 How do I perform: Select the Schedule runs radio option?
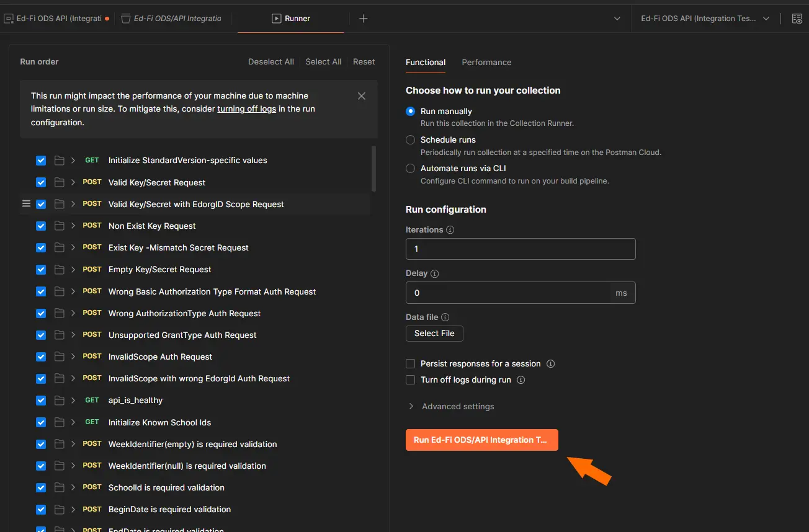(410, 140)
